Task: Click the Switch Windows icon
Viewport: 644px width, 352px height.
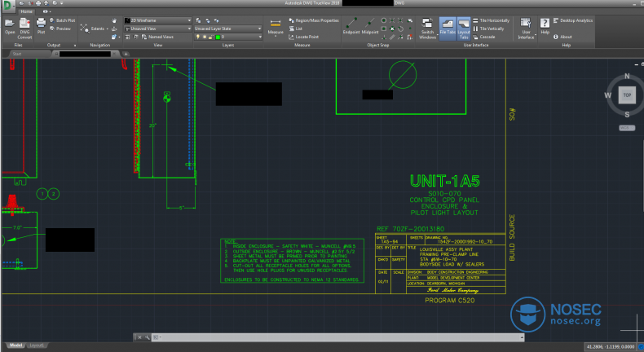Action: pos(427,23)
